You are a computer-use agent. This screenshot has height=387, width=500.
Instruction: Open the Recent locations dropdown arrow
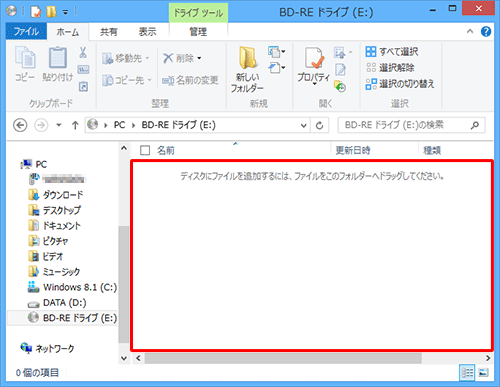59,125
